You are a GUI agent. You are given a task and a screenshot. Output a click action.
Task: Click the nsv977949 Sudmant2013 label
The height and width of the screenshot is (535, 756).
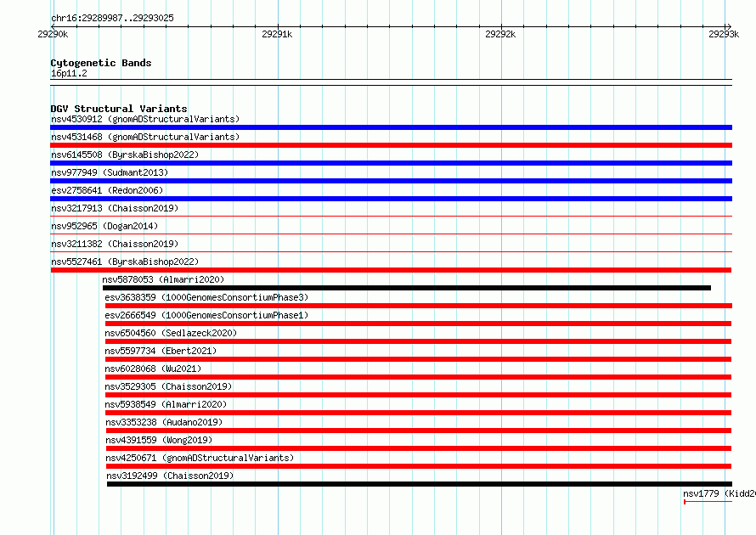[x=110, y=172]
